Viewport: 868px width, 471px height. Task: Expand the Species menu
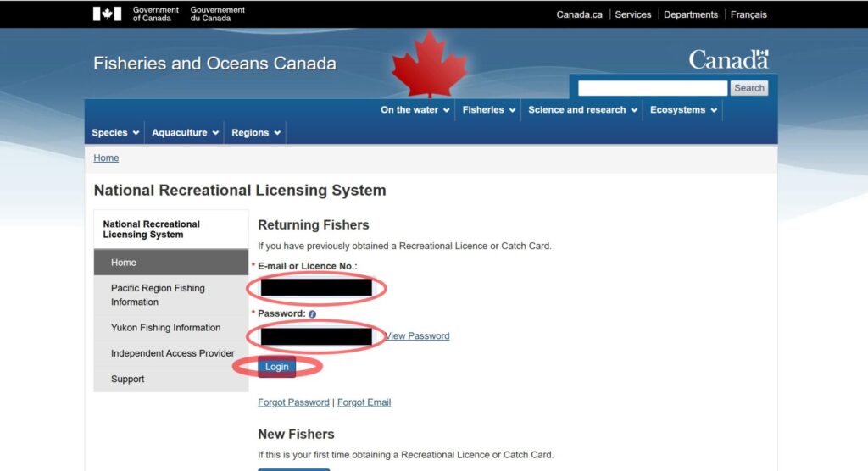pyautogui.click(x=115, y=132)
